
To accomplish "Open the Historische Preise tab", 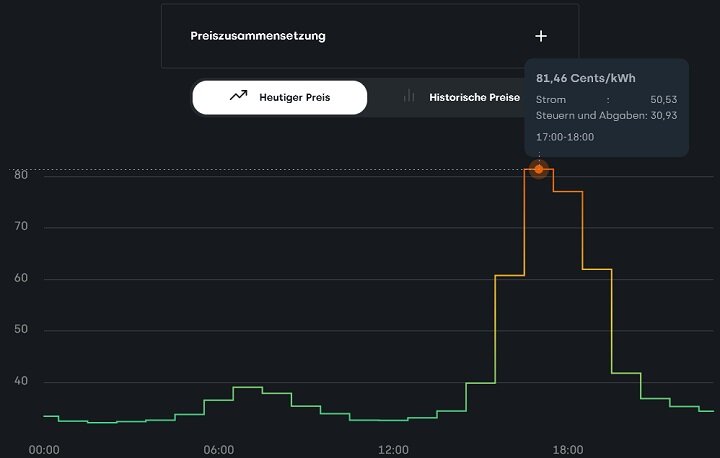I will pos(474,98).
